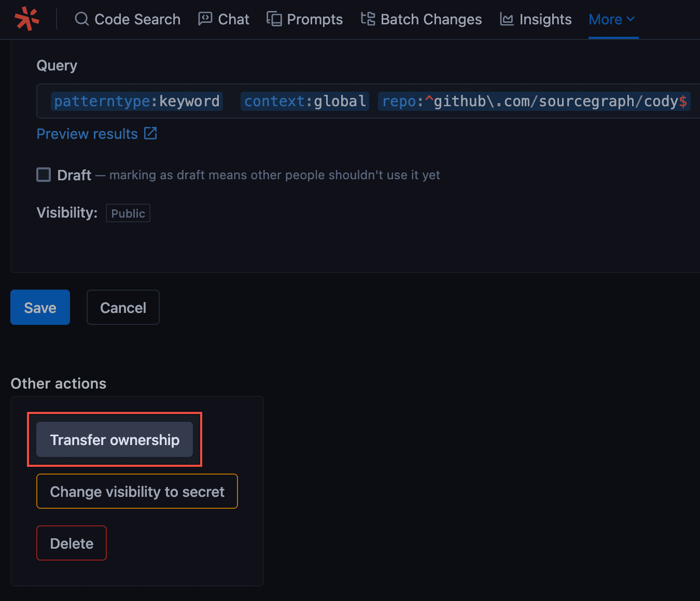Click the Insights chart icon
The image size is (700, 601).
point(507,19)
